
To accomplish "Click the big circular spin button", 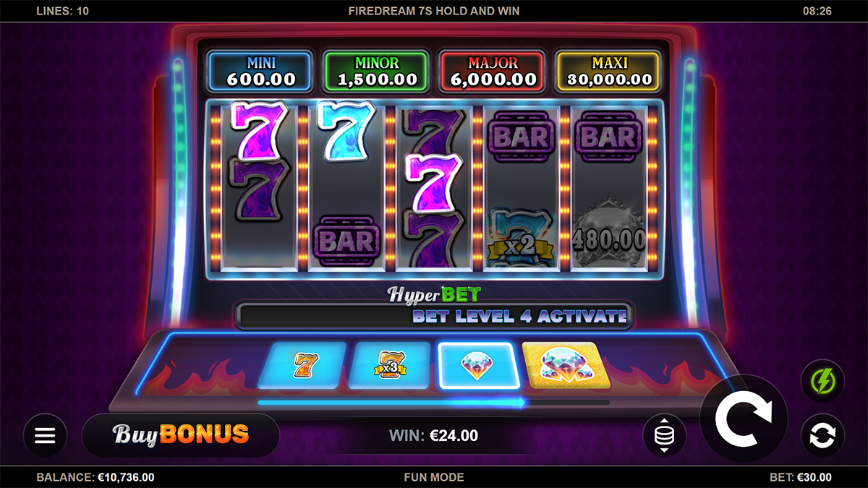I will [x=744, y=418].
